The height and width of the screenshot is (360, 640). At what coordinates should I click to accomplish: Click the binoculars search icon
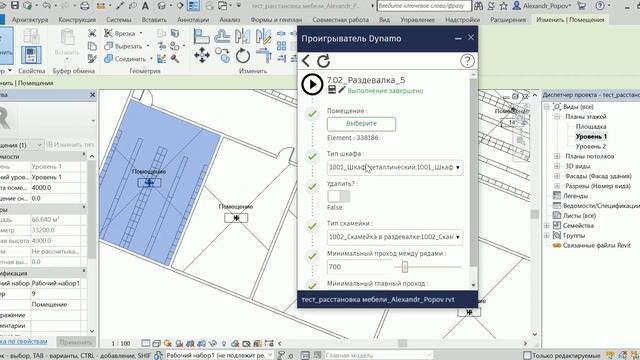478,6
